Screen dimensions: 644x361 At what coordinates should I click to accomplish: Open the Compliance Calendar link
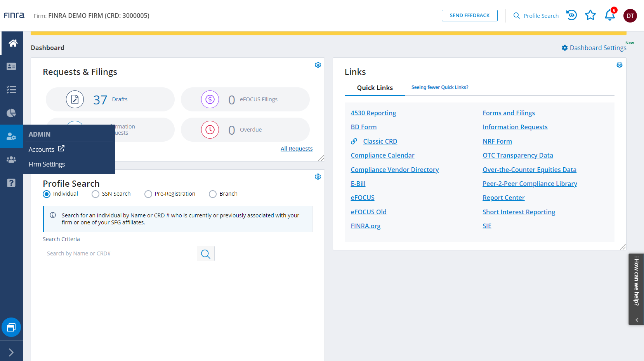click(382, 156)
